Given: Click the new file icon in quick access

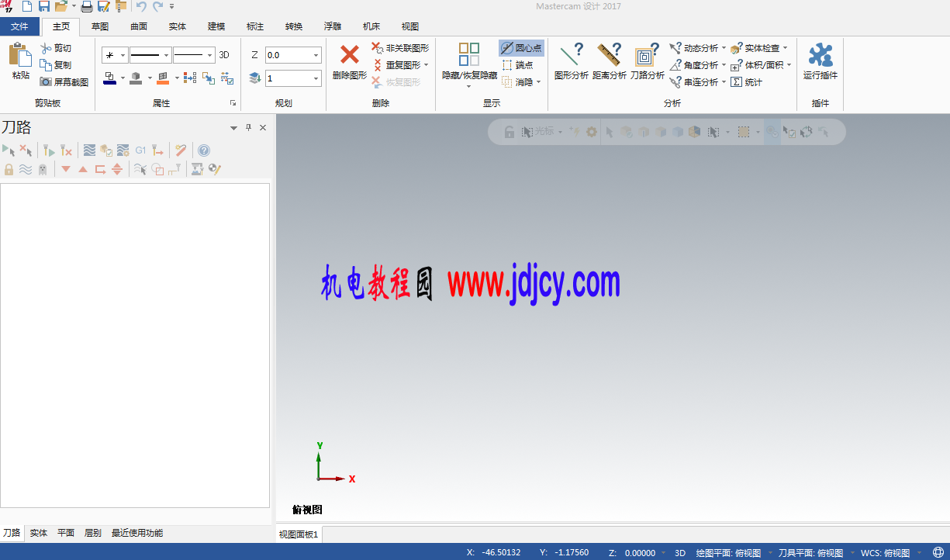Looking at the screenshot, I should [27, 6].
